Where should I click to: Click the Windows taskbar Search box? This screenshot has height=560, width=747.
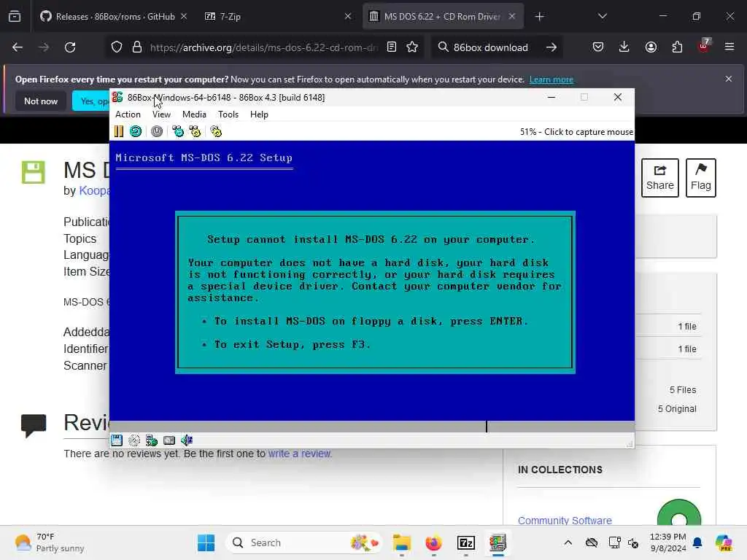(x=304, y=542)
